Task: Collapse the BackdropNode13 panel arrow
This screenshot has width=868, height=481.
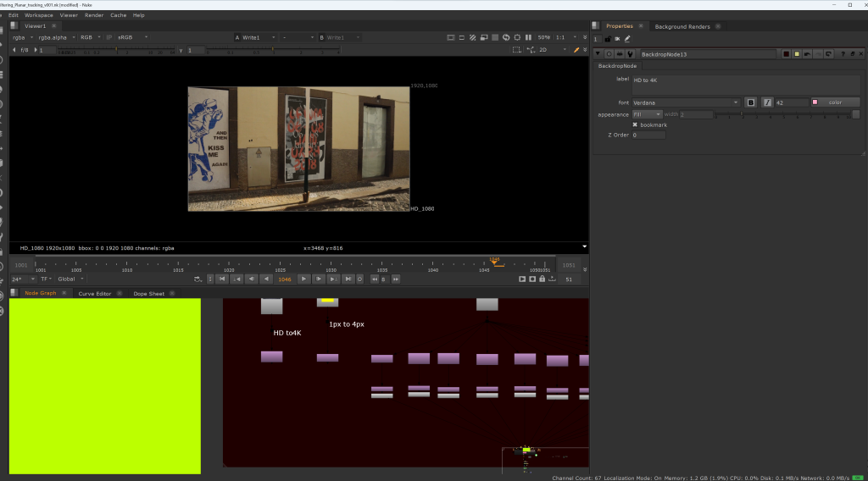Action: click(598, 54)
